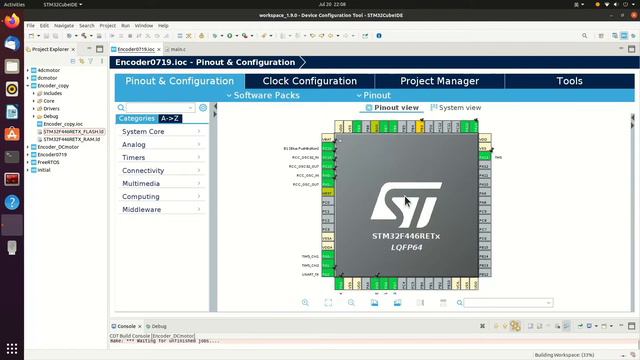
Task: Click the New toolbar icon
Action: 31,36
